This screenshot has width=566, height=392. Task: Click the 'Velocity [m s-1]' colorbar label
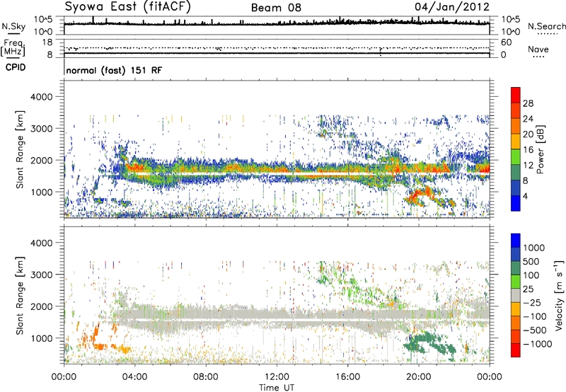[x=559, y=295]
